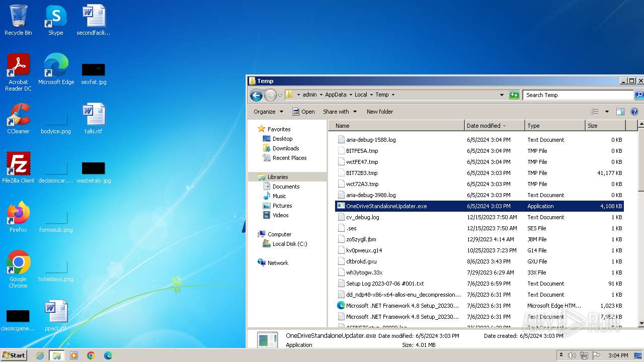Select formssub.png desktop file
This screenshot has width=644, height=362.
click(56, 221)
